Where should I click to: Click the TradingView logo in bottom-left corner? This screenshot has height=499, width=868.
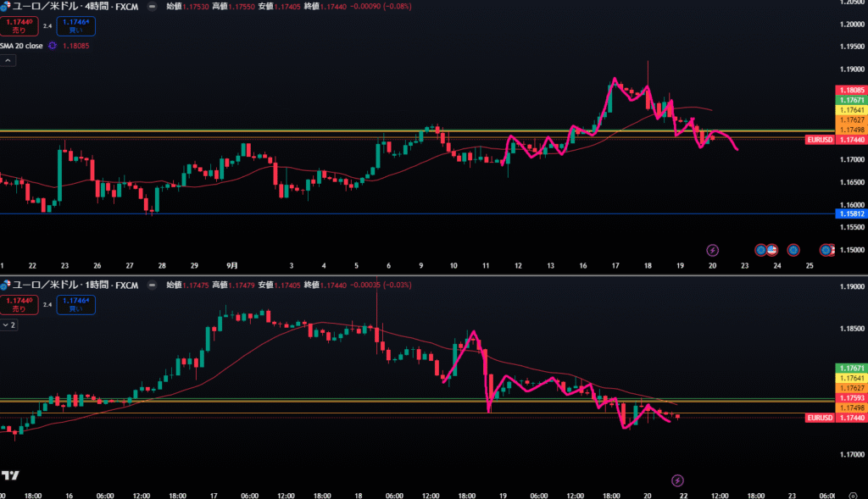pos(11,475)
